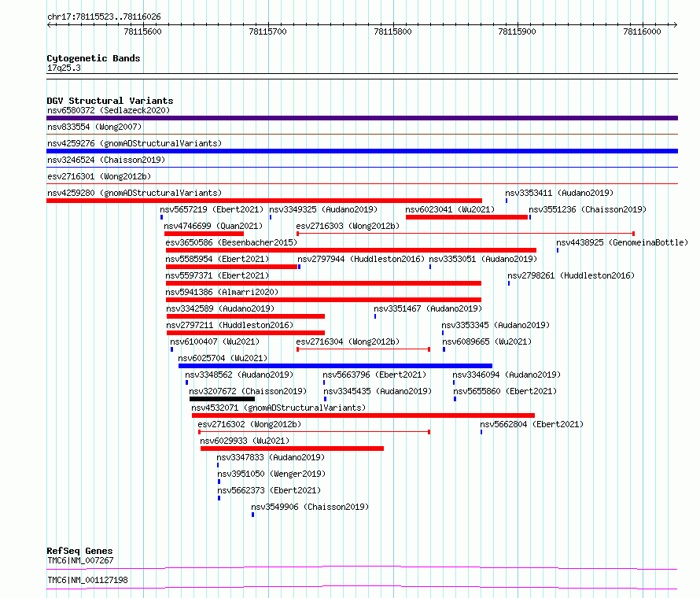Click nsv4532071 (gnomADStructuralVariants) label
The image size is (700, 598).
[x=278, y=408]
